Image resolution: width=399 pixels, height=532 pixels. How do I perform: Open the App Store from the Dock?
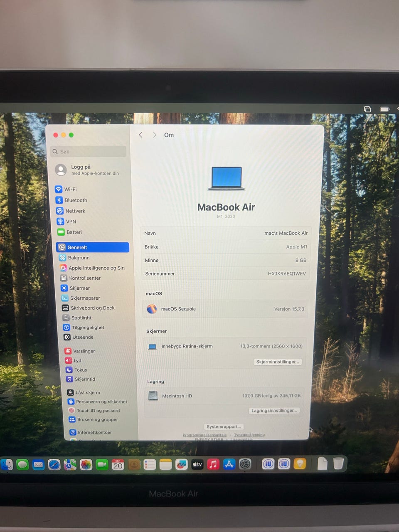(229, 464)
